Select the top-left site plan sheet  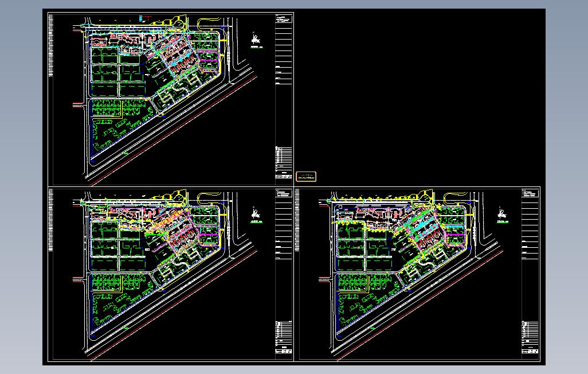(171, 99)
